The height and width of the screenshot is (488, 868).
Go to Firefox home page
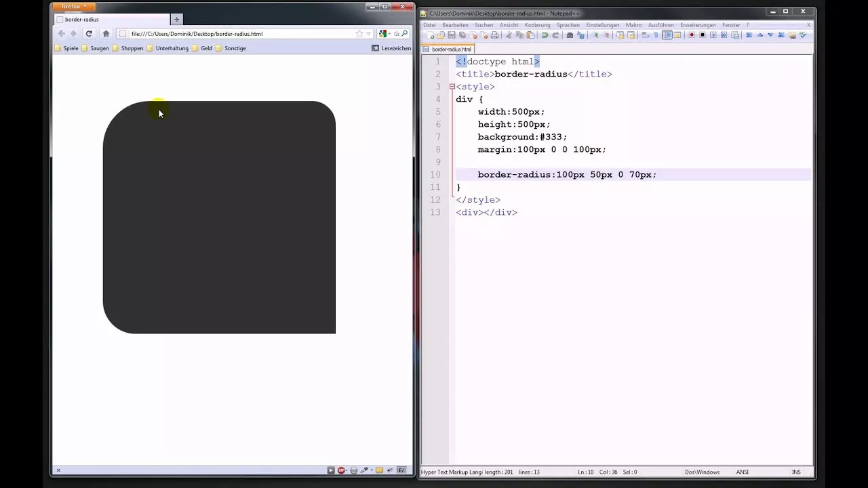point(106,33)
